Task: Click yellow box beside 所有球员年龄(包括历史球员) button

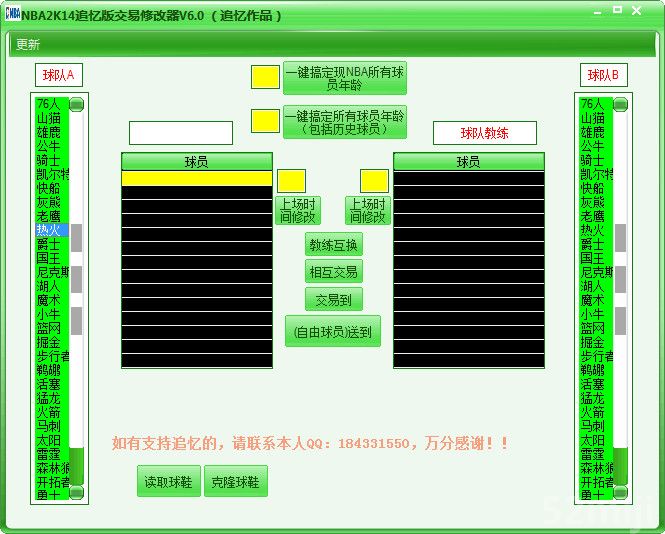Action: point(265,121)
